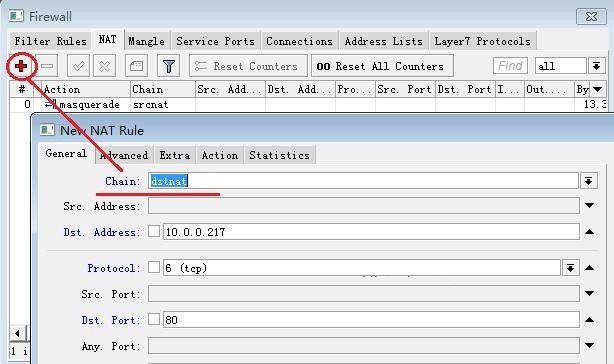The height and width of the screenshot is (364, 614).
Task: Click the Reset Counters button
Action: coord(248,66)
